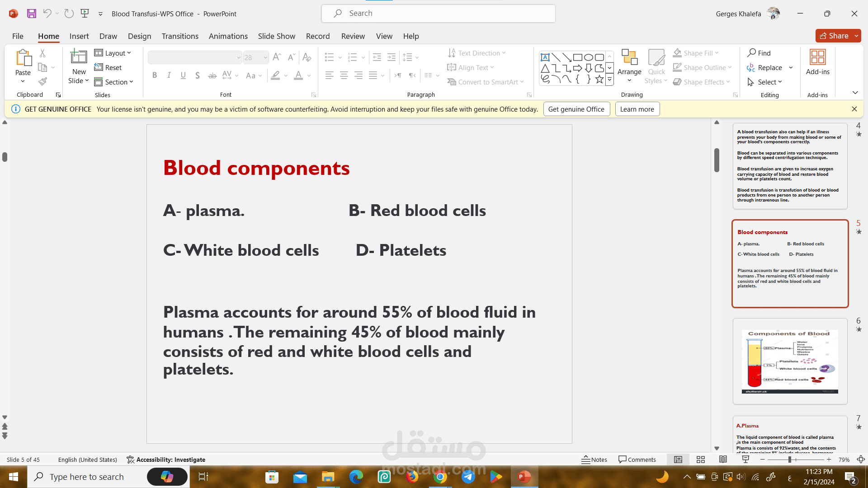Image resolution: width=868 pixels, height=488 pixels.
Task: Toggle the Comments pane
Action: [x=637, y=460]
